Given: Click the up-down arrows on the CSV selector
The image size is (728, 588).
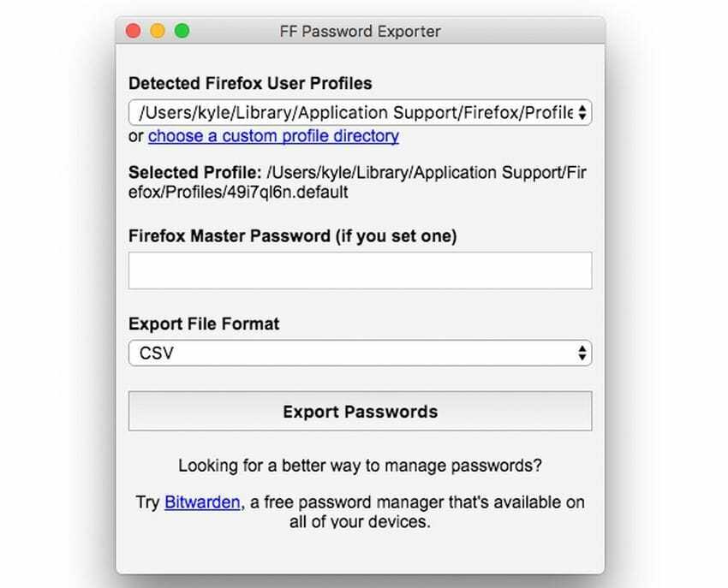Looking at the screenshot, I should (582, 353).
